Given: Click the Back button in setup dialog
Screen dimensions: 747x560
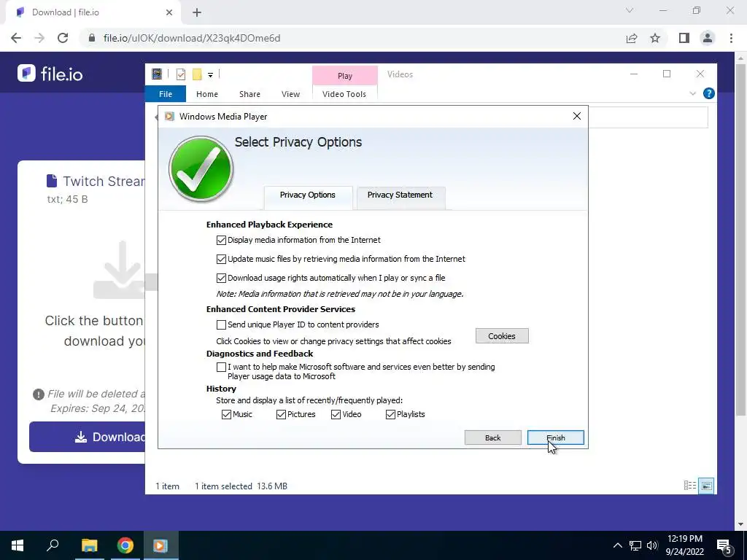Looking at the screenshot, I should click(x=492, y=437).
